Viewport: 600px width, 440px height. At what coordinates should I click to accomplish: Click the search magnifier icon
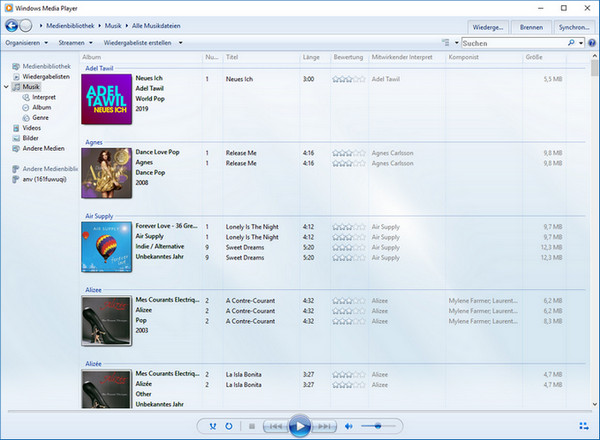[x=571, y=43]
